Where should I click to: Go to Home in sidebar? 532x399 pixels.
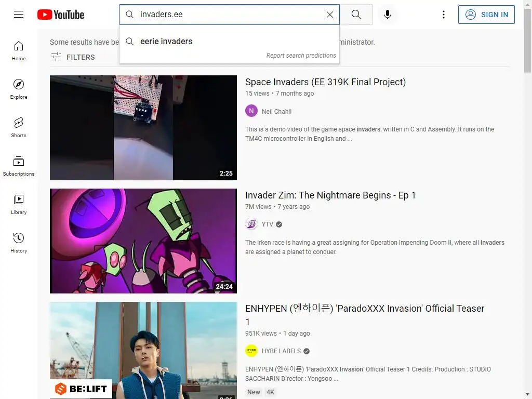click(19, 51)
